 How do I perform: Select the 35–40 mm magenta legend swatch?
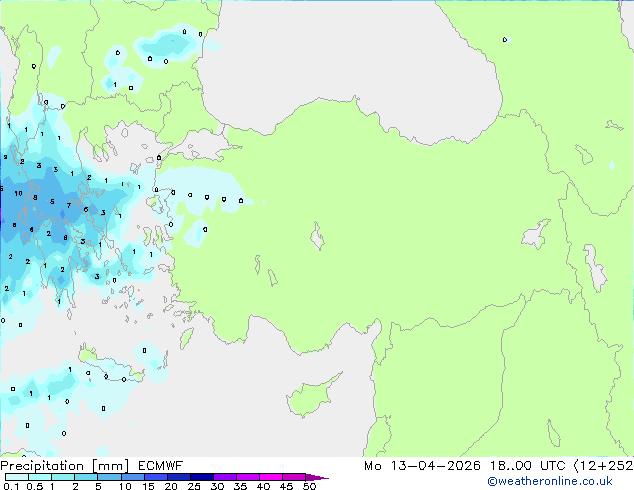pos(248,477)
